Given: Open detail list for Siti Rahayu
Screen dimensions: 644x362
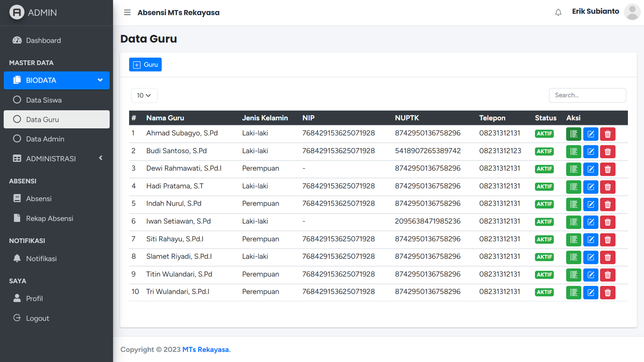Looking at the screenshot, I should click(x=573, y=240).
